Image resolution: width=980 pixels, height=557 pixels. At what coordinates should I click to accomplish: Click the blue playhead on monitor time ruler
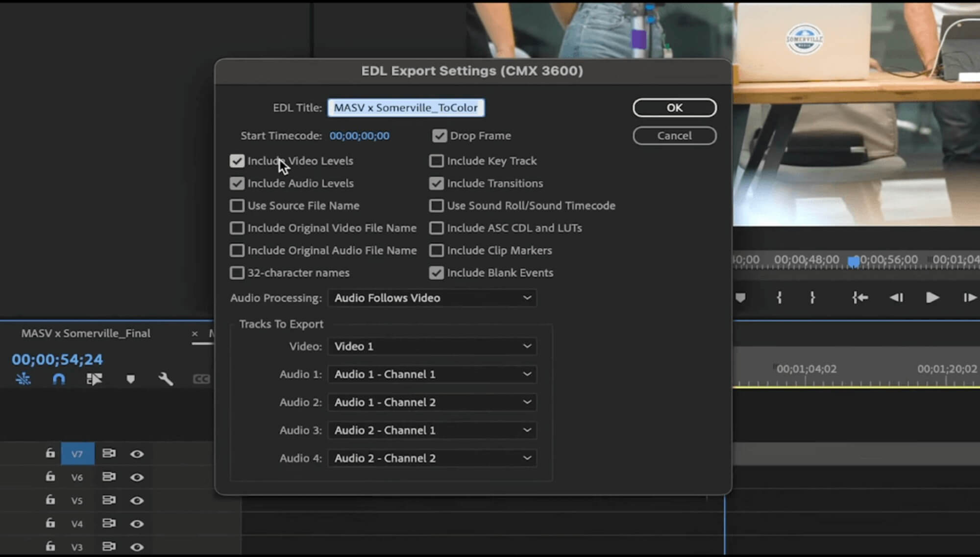(854, 261)
